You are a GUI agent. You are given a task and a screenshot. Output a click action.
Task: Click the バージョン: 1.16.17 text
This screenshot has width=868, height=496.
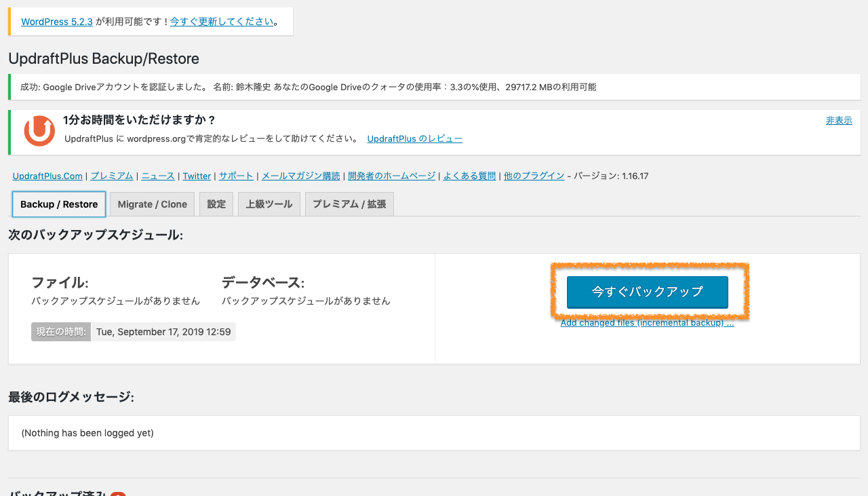(x=611, y=176)
